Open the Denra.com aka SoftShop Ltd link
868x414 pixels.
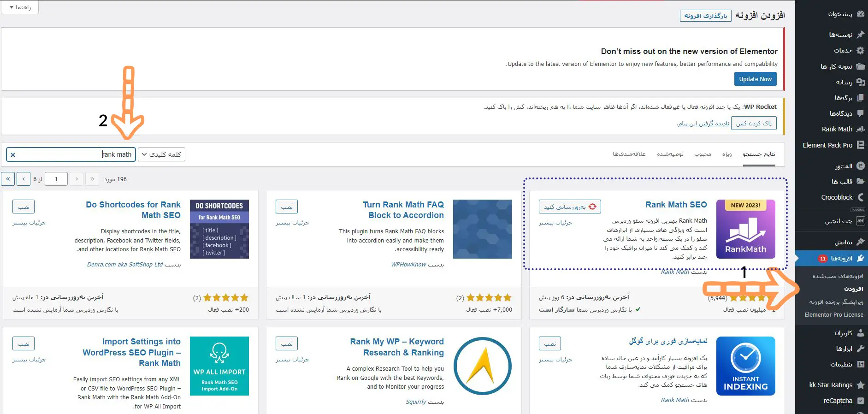tap(125, 265)
